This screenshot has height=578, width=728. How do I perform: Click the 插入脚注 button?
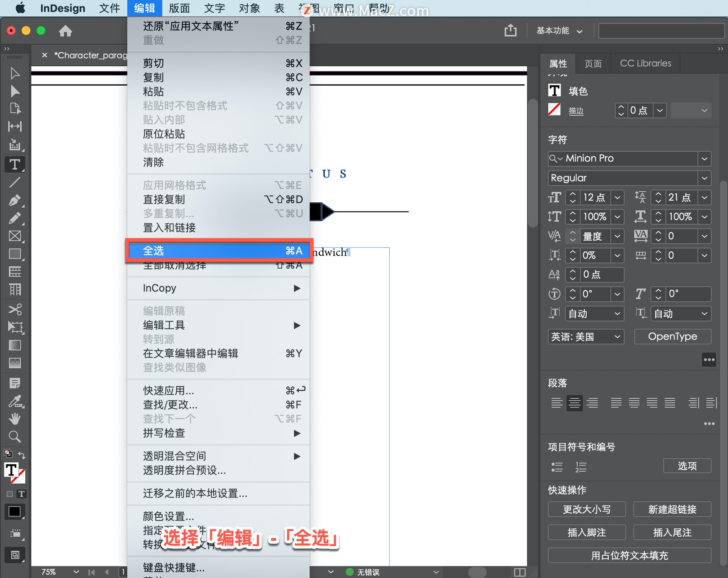pyautogui.click(x=587, y=533)
